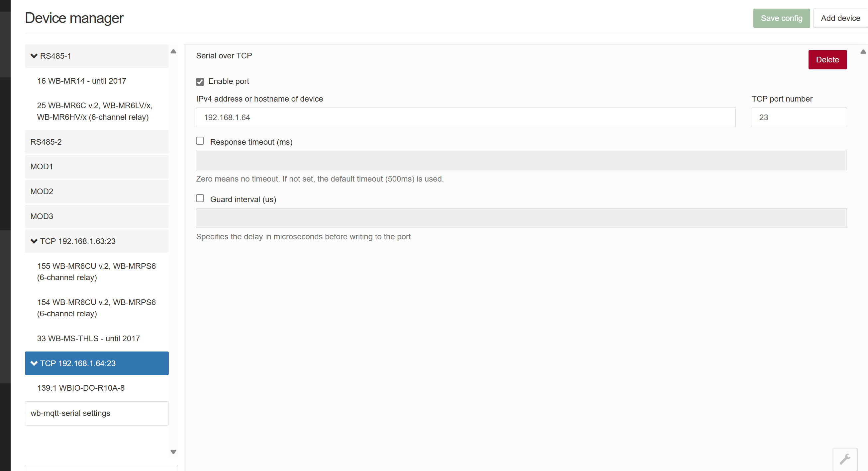Click device list scroll down arrow
Viewport: 868px width, 471px height.
point(173,452)
